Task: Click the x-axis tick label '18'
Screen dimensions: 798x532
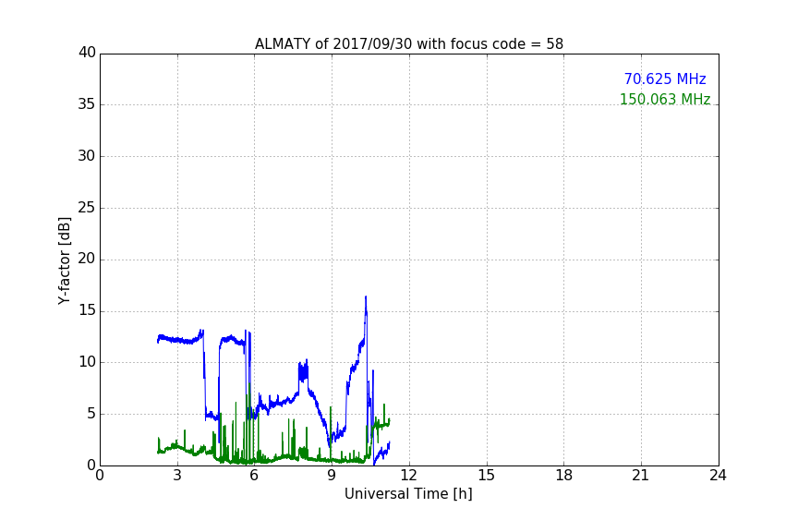Action: [x=564, y=476]
